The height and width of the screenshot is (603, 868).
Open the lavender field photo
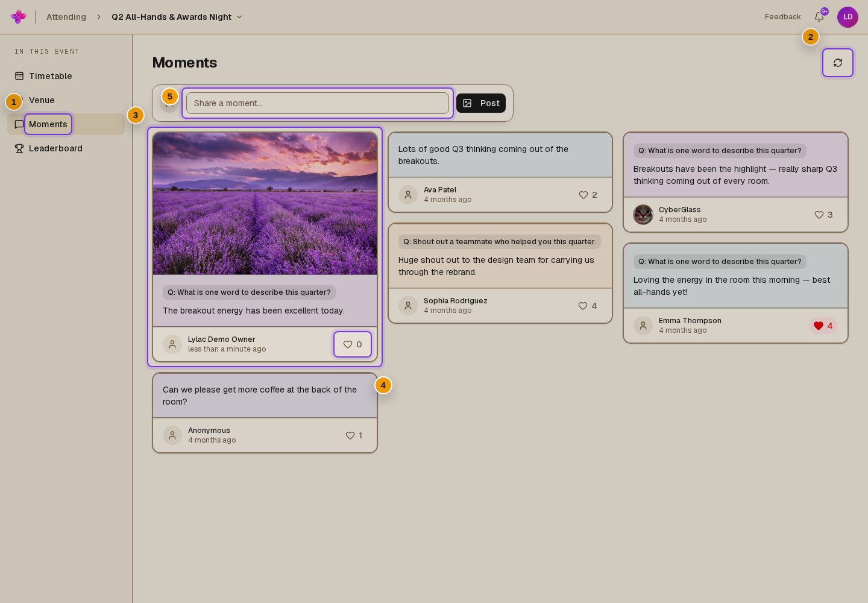(265, 204)
